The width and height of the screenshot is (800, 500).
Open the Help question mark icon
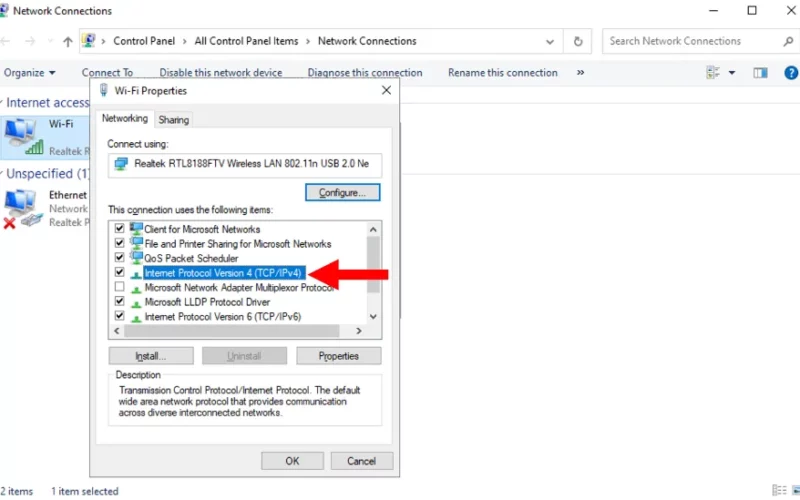click(791, 73)
